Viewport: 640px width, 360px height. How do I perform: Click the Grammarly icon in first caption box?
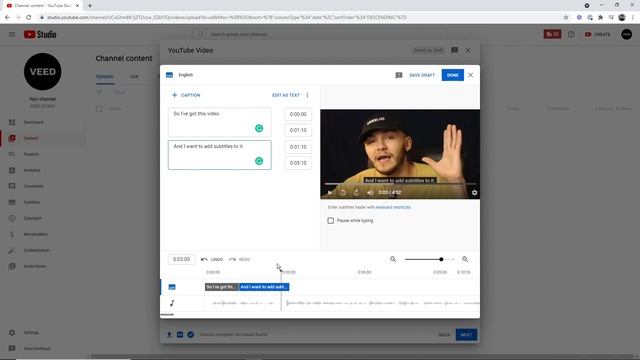coord(259,128)
